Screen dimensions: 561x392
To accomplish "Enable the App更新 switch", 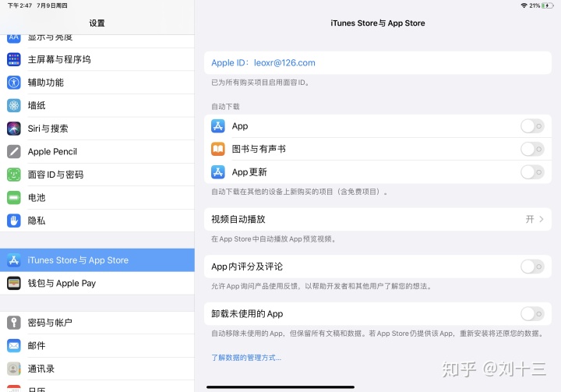I will pos(532,172).
